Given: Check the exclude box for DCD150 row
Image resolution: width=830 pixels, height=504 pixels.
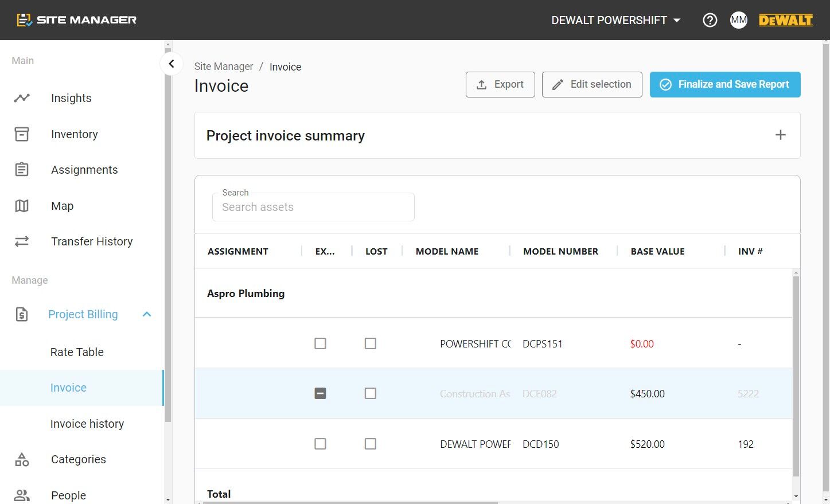Looking at the screenshot, I should 320,444.
